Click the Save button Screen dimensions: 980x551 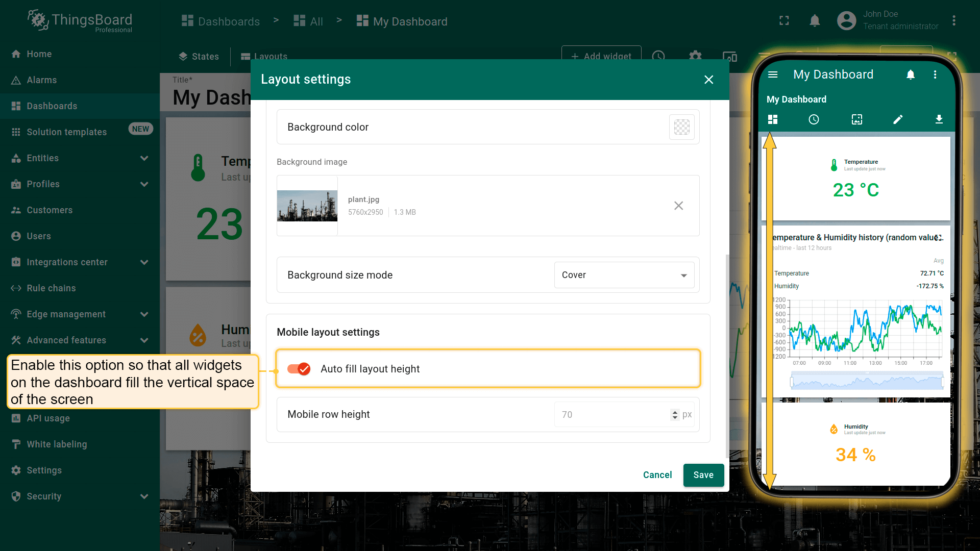[x=703, y=475]
